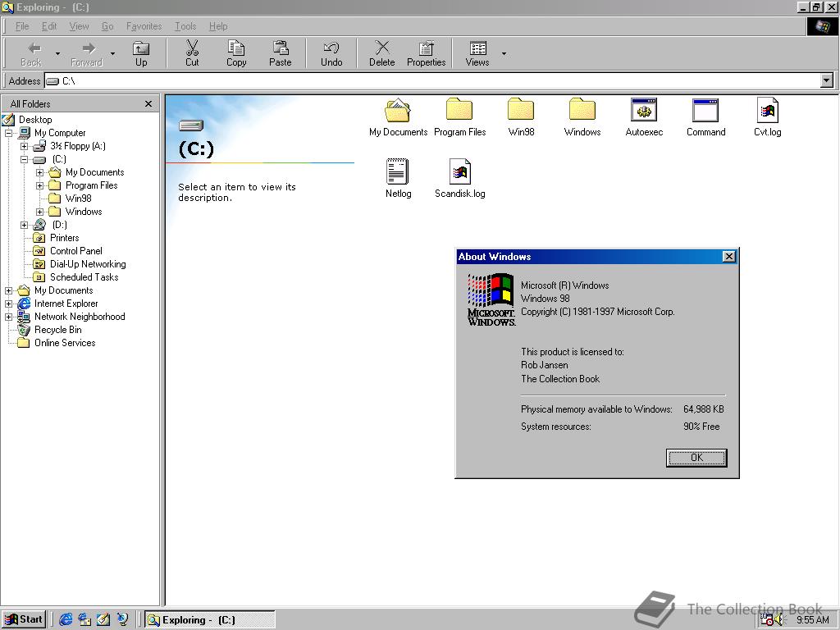Collapse the (C:) drive tree node
Screen dimensions: 840x630
[x=24, y=159]
